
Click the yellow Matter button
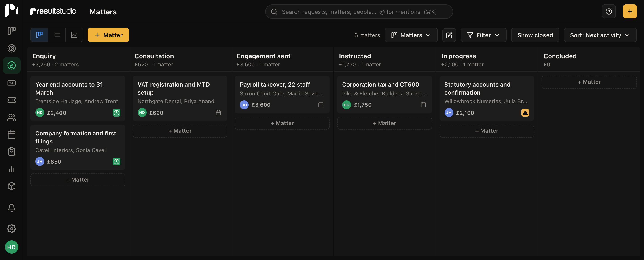pyautogui.click(x=108, y=35)
